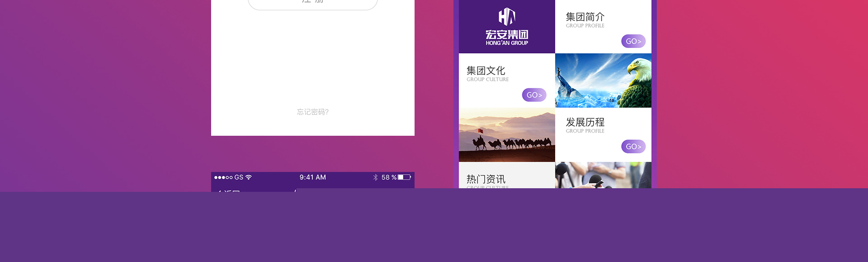Select the 发展历程 heading
The height and width of the screenshot is (262, 868).
[x=585, y=122]
